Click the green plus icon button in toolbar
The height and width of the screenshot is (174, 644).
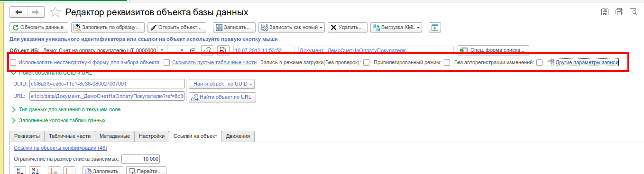[x=435, y=28]
